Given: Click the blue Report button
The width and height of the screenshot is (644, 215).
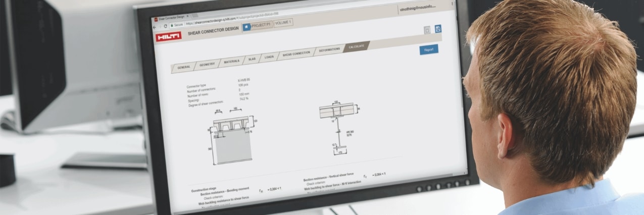Looking at the screenshot, I should (429, 49).
